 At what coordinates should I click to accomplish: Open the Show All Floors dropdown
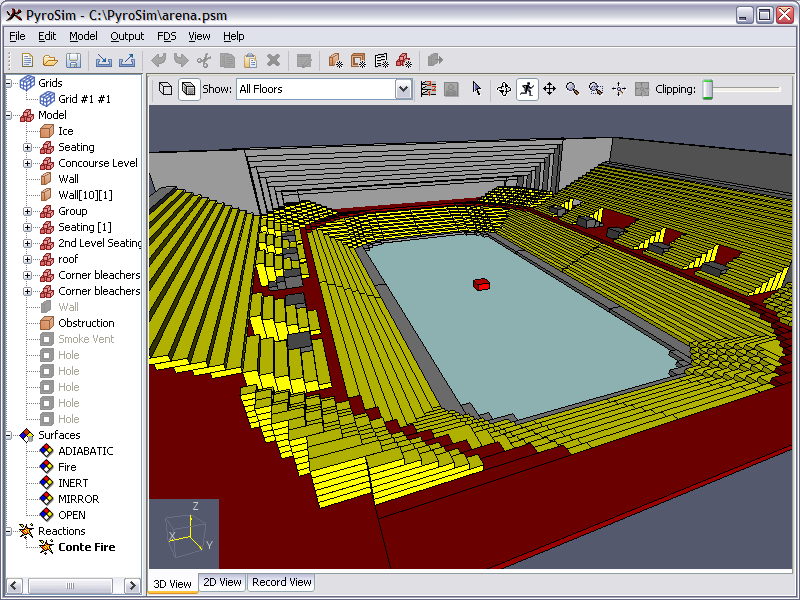click(403, 89)
